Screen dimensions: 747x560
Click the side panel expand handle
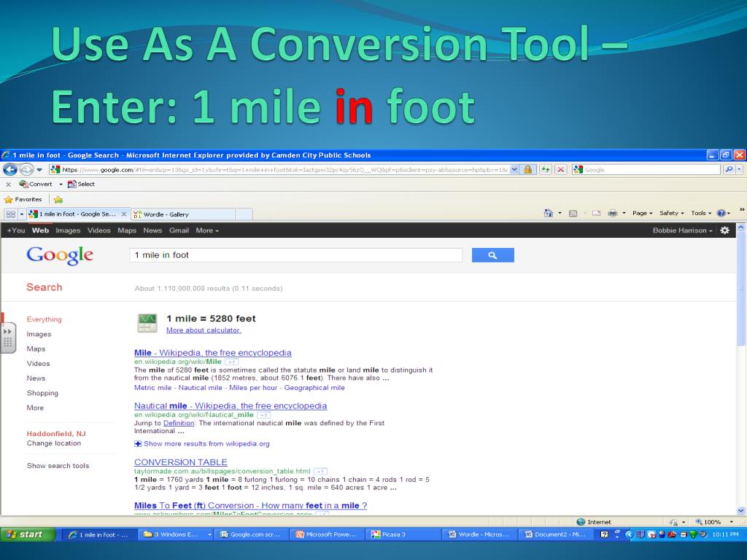pos(8,338)
